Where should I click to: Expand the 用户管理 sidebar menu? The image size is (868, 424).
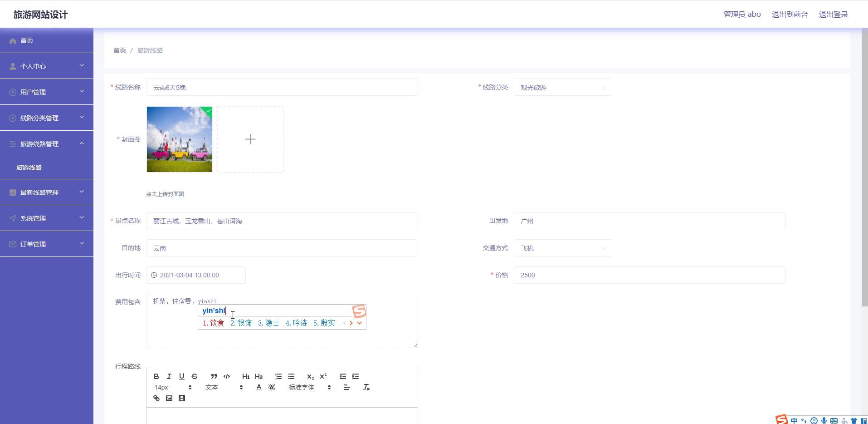[x=47, y=92]
